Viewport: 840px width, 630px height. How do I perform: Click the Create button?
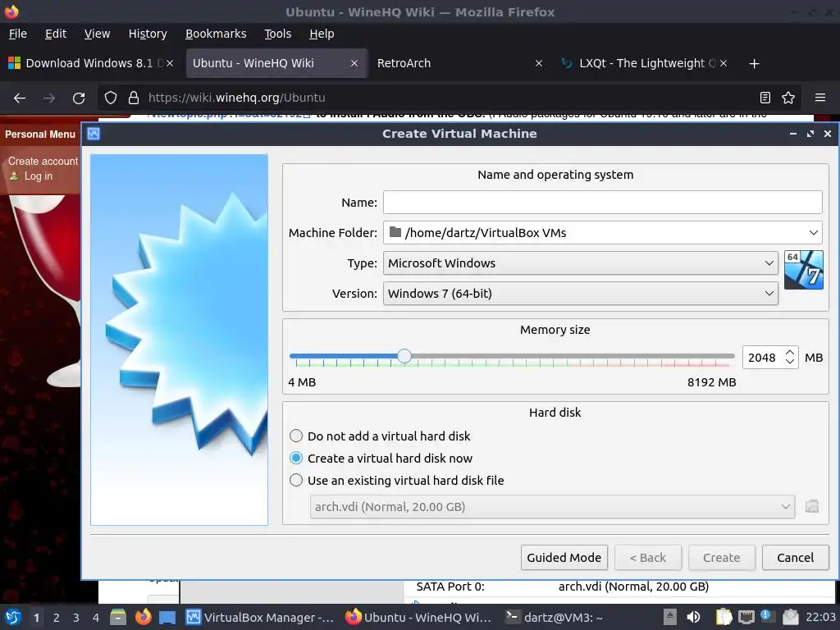tap(722, 558)
